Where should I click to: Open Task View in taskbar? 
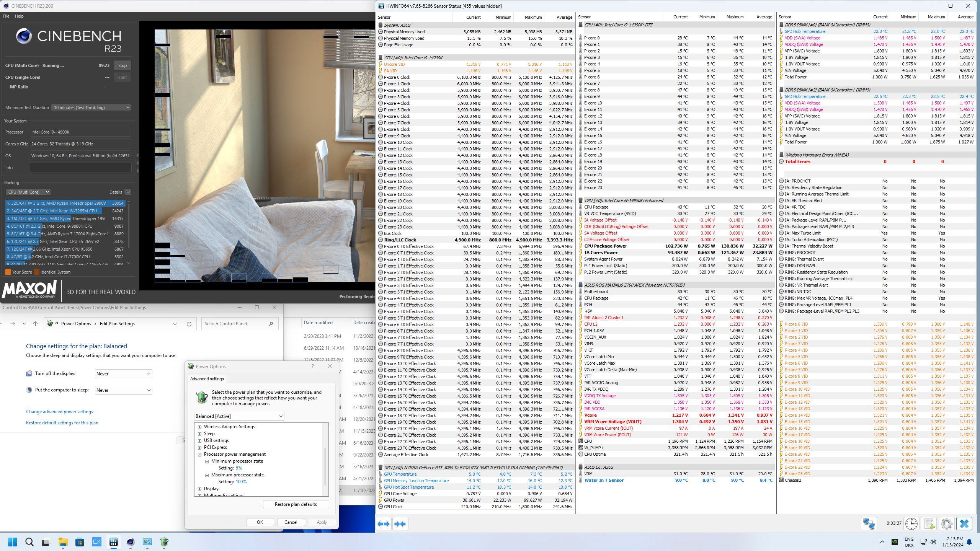[46, 542]
